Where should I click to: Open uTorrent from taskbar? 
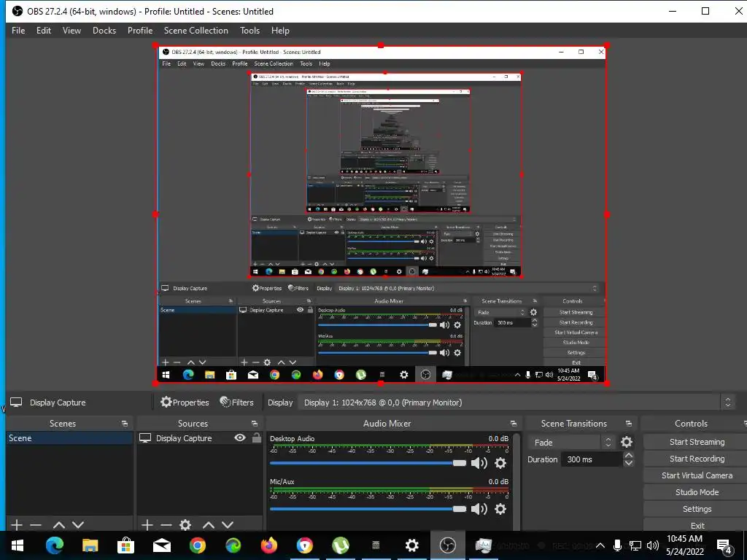(340, 545)
